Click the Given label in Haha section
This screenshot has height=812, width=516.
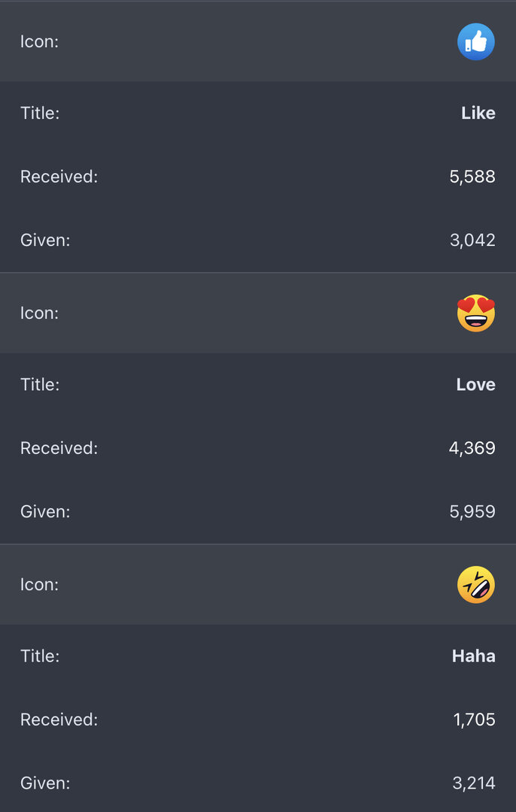point(45,783)
